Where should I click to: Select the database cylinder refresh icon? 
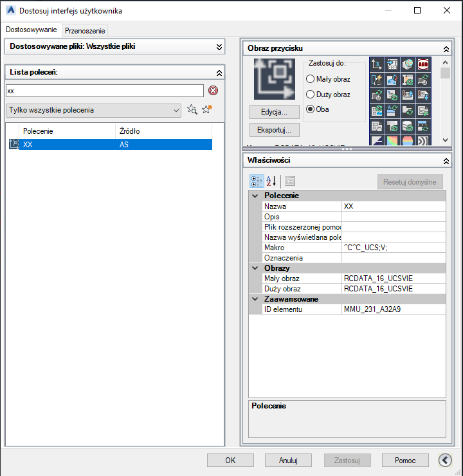pos(408,126)
